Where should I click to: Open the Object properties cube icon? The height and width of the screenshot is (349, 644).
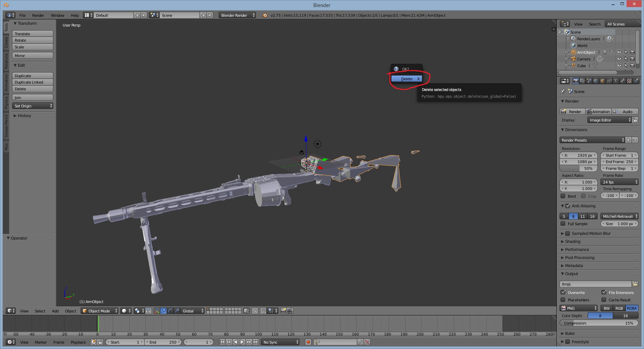pos(602,81)
